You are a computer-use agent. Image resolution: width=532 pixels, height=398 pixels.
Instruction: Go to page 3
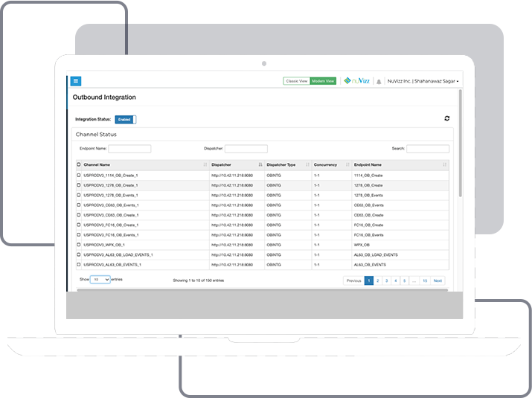386,280
